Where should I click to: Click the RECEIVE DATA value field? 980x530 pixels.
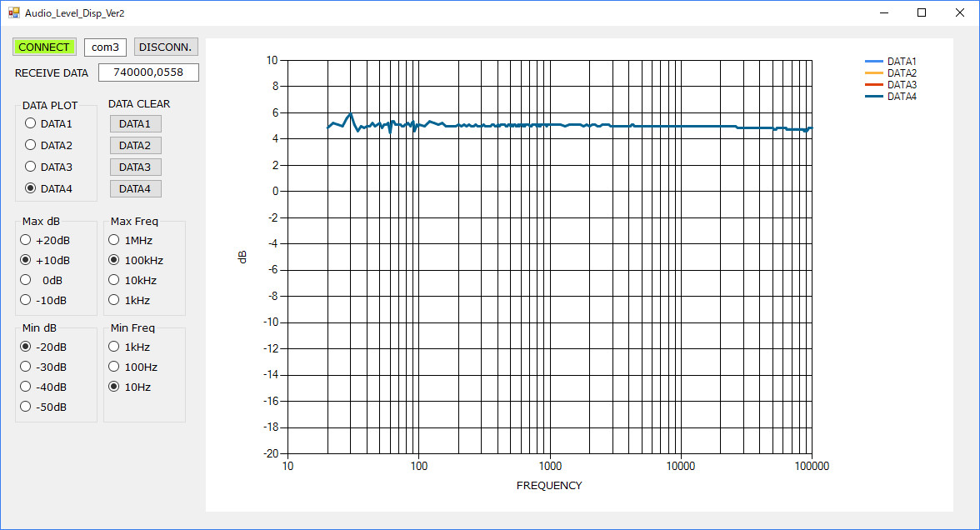click(x=148, y=72)
